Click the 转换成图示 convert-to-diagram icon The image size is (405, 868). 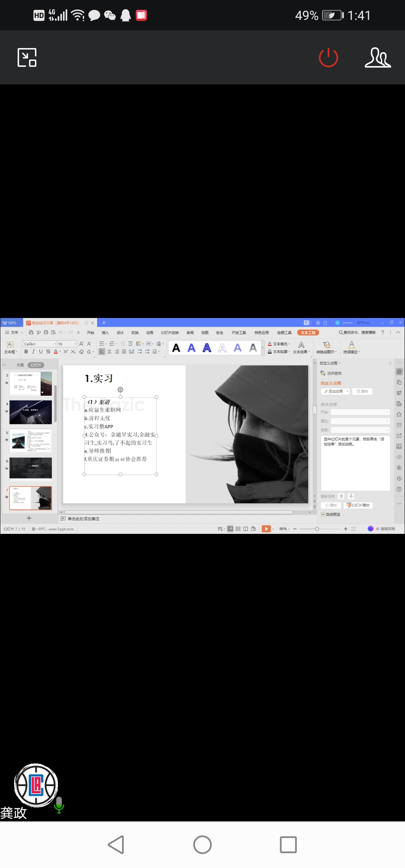[x=326, y=347]
